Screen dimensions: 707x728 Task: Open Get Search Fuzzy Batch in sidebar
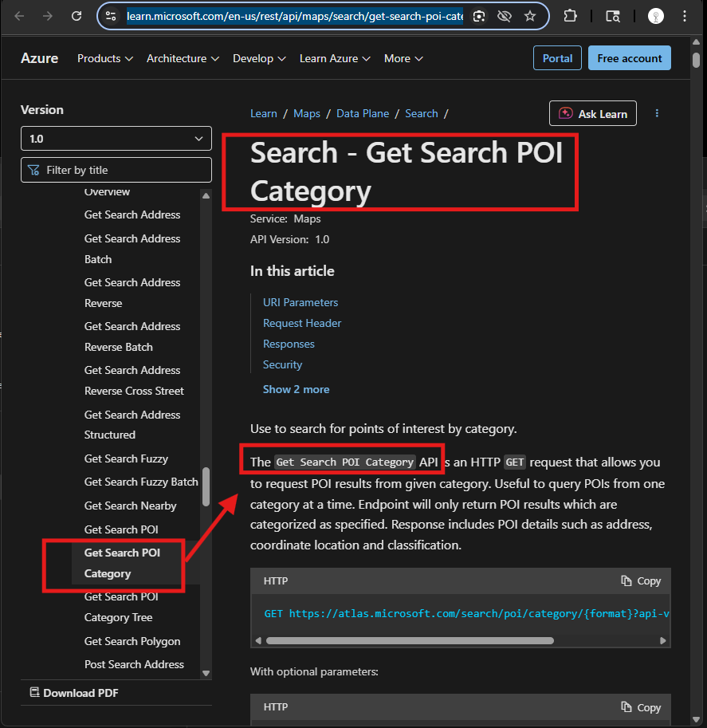click(141, 482)
